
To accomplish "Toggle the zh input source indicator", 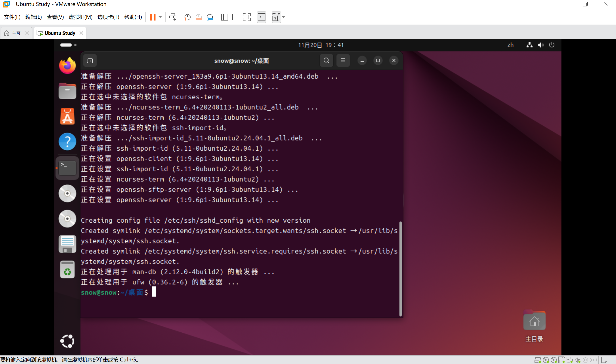I will coord(510,45).
